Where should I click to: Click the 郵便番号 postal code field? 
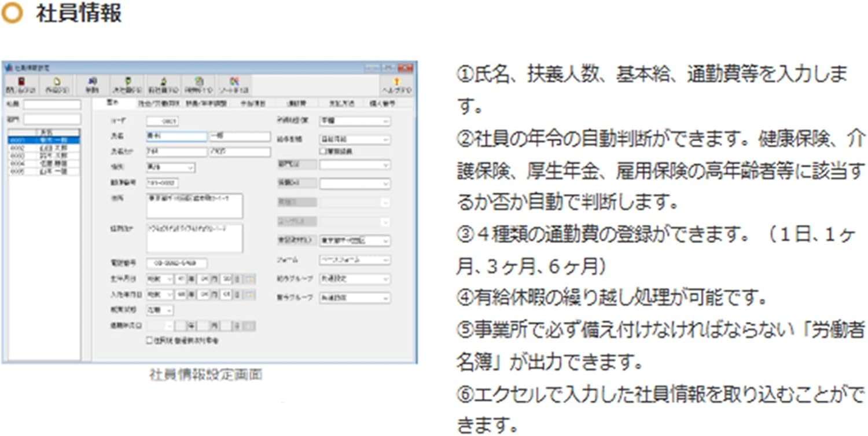point(163,183)
